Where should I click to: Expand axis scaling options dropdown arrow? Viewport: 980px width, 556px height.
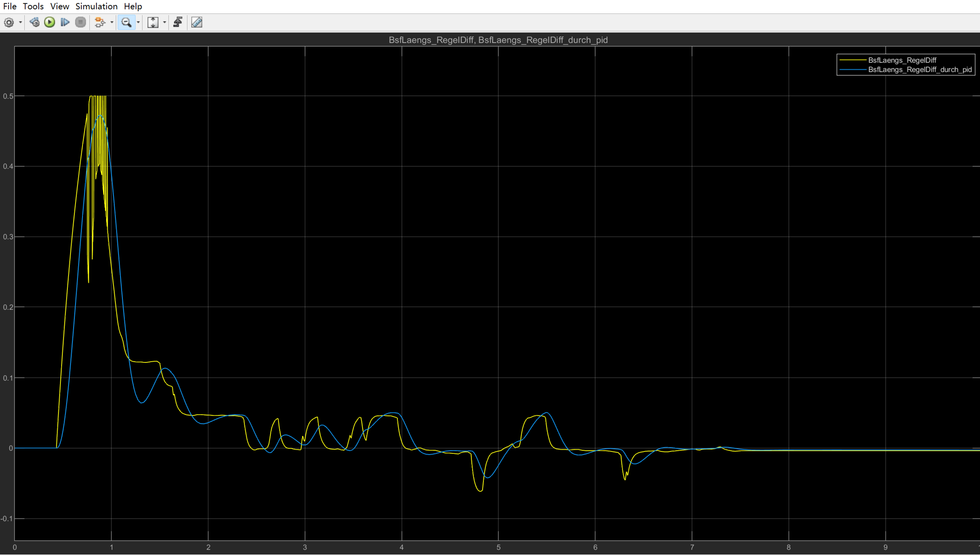(x=165, y=22)
